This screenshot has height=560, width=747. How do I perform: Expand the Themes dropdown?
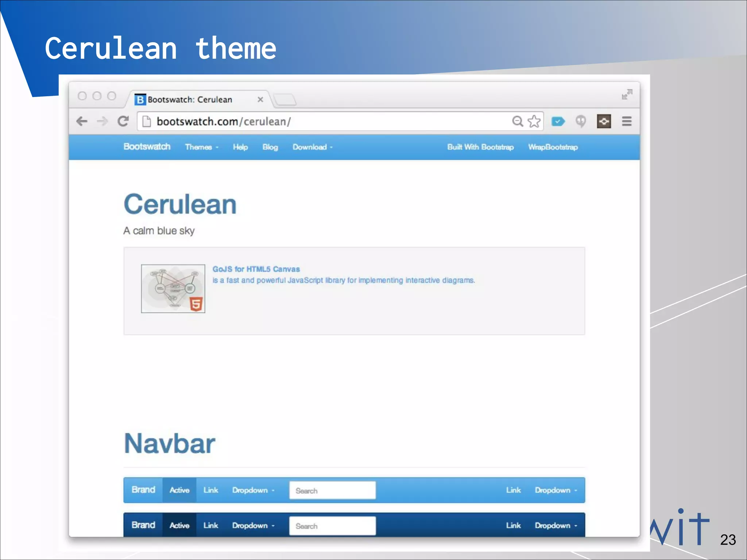click(x=202, y=147)
